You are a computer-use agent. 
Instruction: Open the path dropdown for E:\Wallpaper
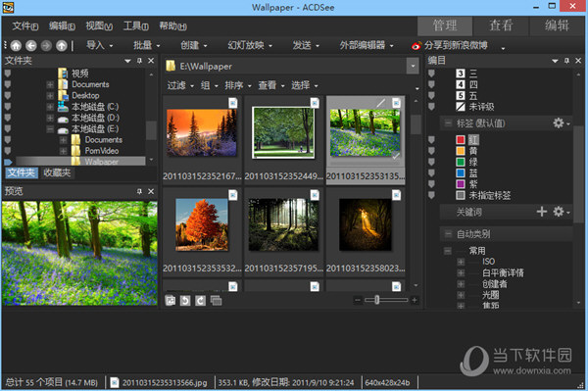pyautogui.click(x=413, y=67)
